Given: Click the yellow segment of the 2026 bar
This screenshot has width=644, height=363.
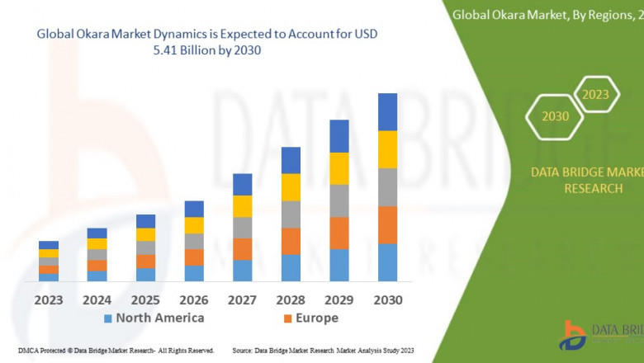Looking at the screenshot, I should 194,225.
